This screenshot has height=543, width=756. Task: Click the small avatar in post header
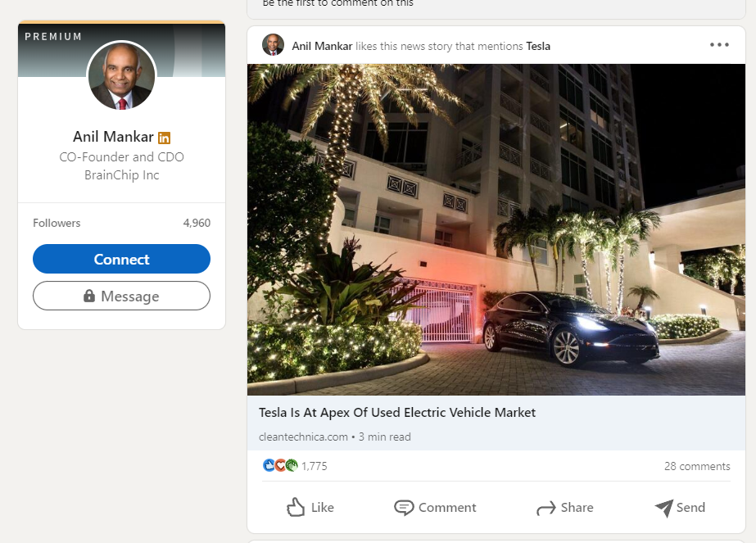click(273, 45)
